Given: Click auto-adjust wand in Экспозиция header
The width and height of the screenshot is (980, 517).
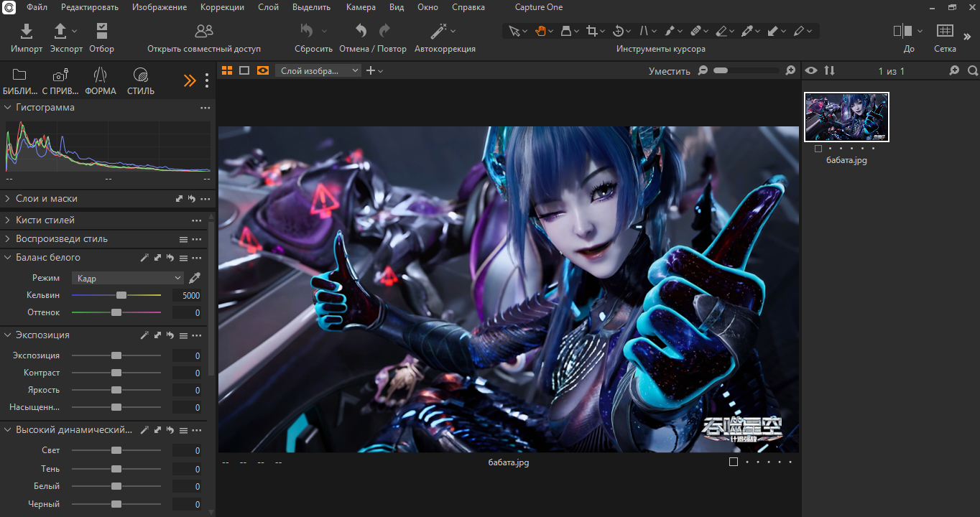Looking at the screenshot, I should tap(144, 335).
